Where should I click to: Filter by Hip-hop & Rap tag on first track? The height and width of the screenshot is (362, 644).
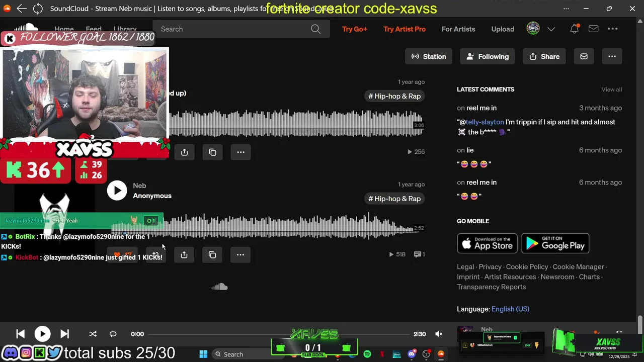tap(394, 96)
